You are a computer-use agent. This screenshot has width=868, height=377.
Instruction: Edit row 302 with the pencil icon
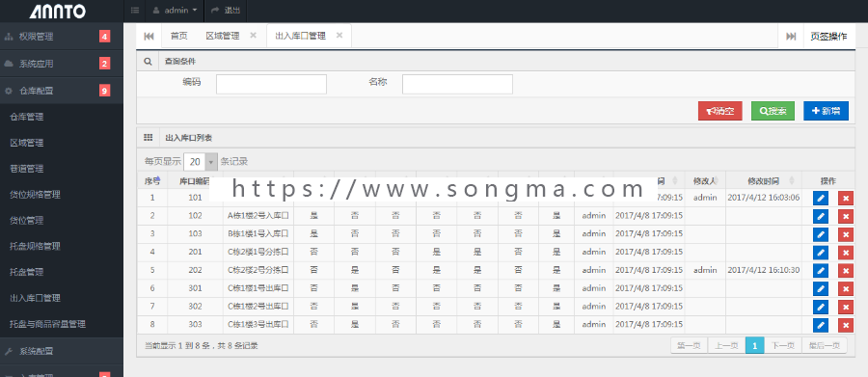pyautogui.click(x=821, y=308)
